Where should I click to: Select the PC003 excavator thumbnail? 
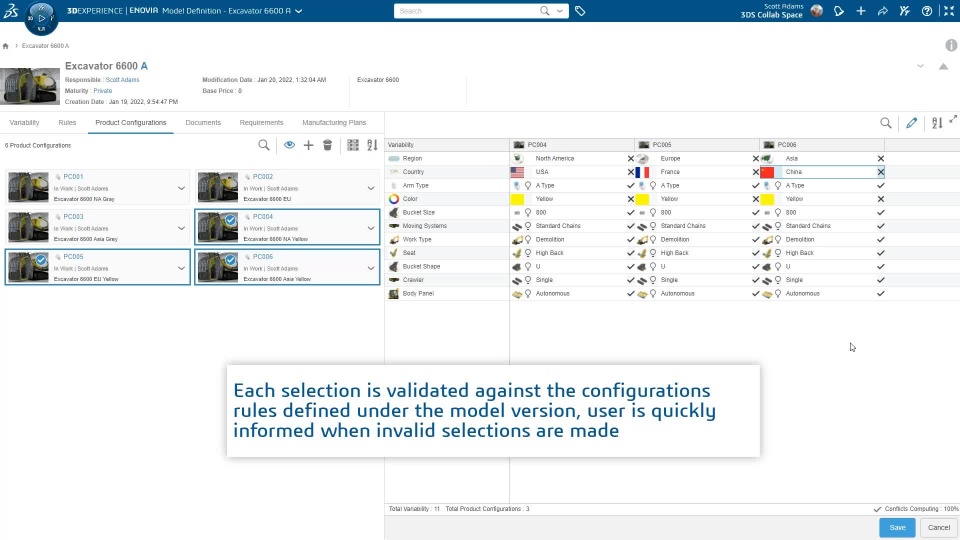coord(28,227)
